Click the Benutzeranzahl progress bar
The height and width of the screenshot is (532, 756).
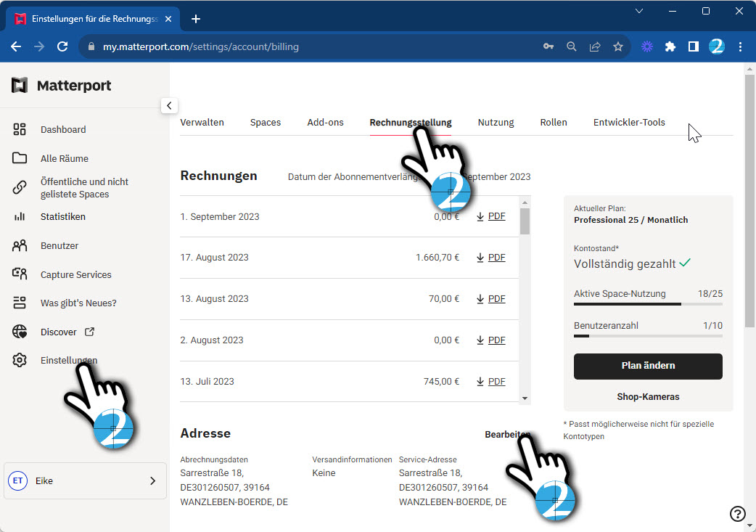[x=648, y=336]
